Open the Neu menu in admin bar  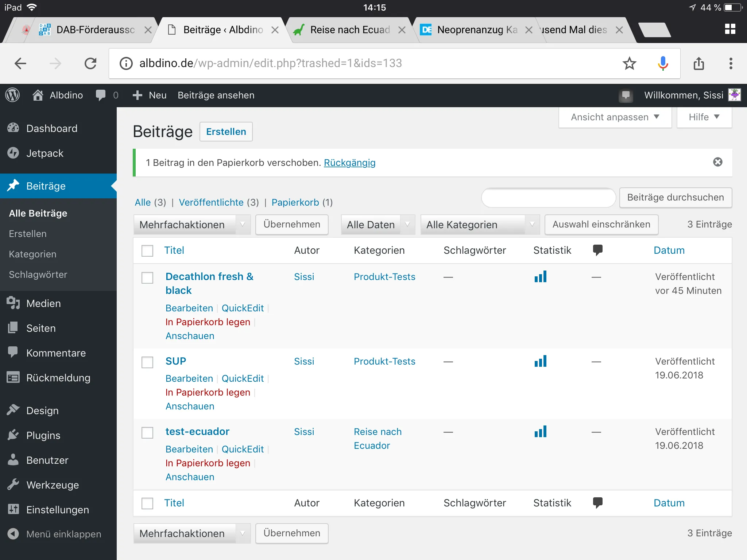click(x=150, y=96)
